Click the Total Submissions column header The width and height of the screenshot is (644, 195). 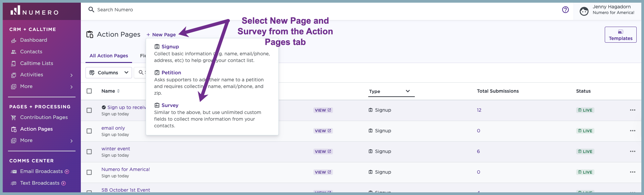click(498, 91)
